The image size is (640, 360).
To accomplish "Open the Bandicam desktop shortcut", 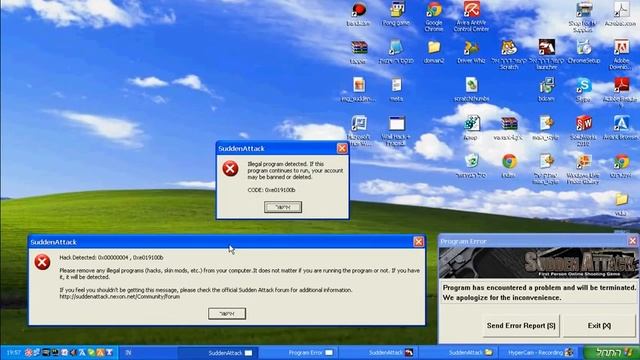I will coord(359,14).
